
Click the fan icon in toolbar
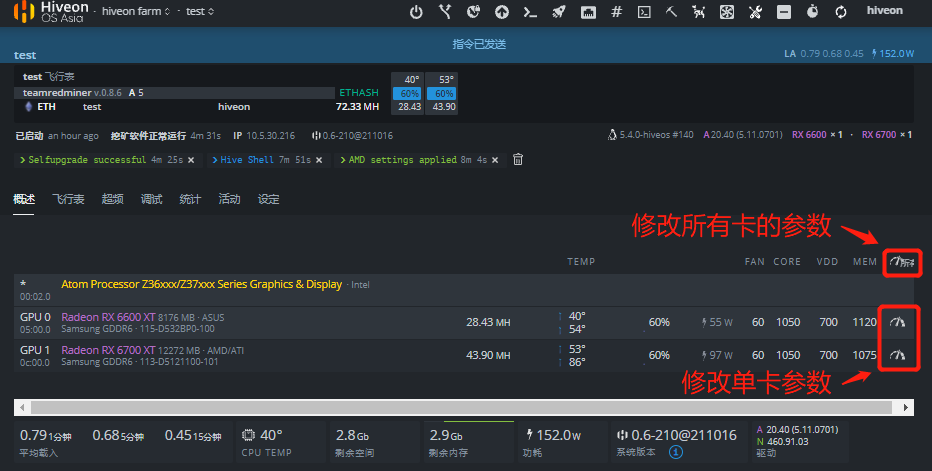coord(727,12)
